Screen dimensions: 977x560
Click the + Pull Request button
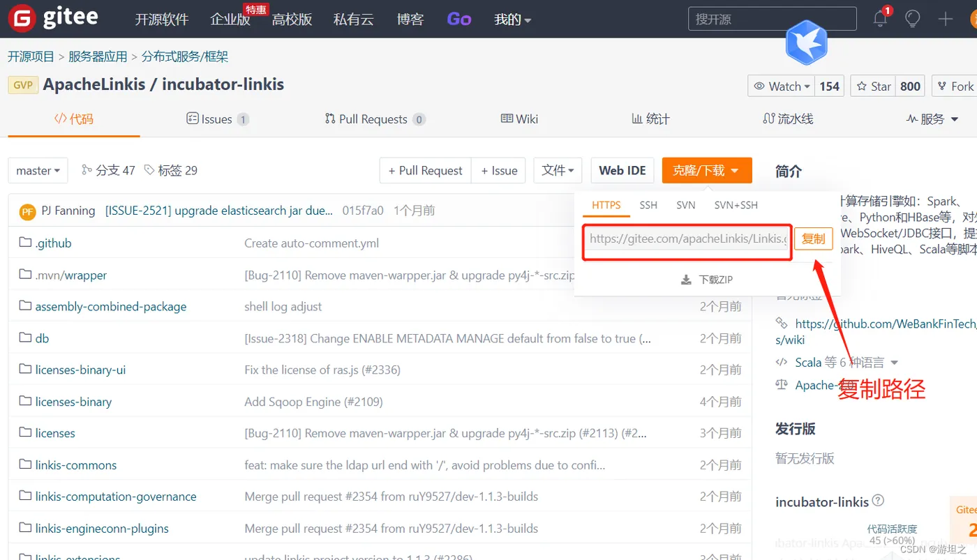click(426, 171)
